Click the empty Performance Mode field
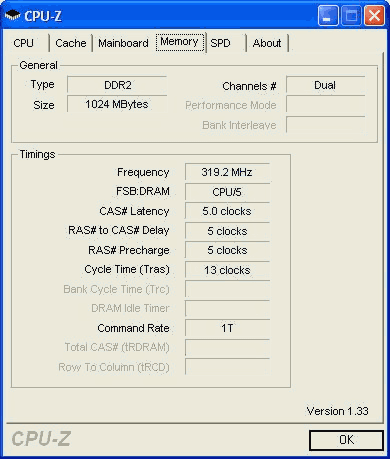 point(325,105)
